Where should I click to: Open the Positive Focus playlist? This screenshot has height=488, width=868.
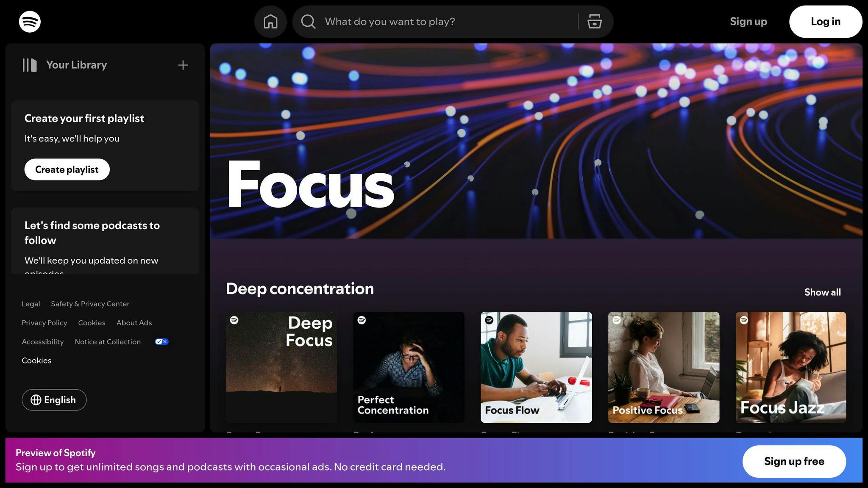coord(663,367)
